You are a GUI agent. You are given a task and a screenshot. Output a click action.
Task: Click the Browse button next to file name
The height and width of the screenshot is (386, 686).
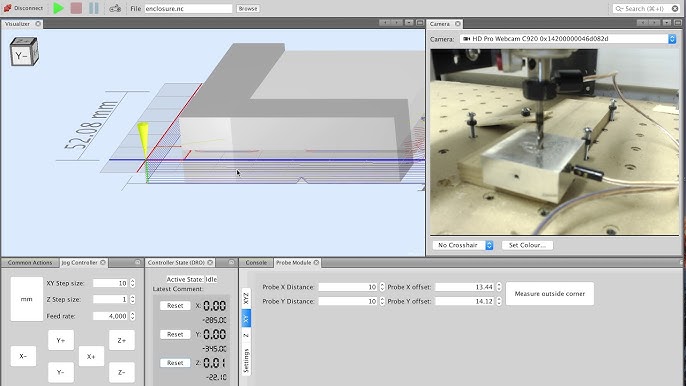click(248, 8)
